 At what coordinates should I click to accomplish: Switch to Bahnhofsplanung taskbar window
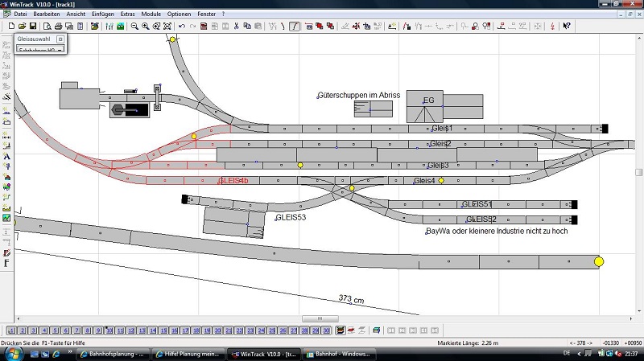(x=113, y=354)
